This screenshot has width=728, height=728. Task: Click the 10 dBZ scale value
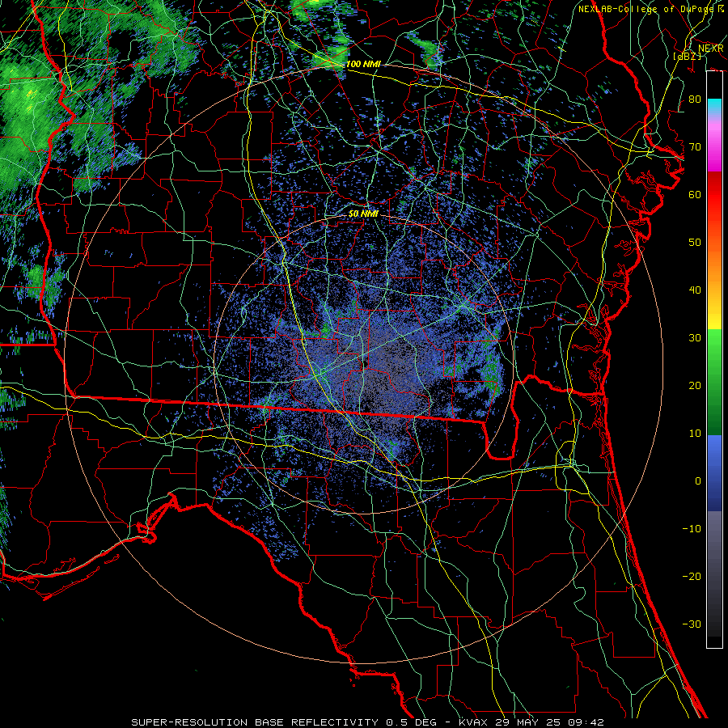point(695,434)
